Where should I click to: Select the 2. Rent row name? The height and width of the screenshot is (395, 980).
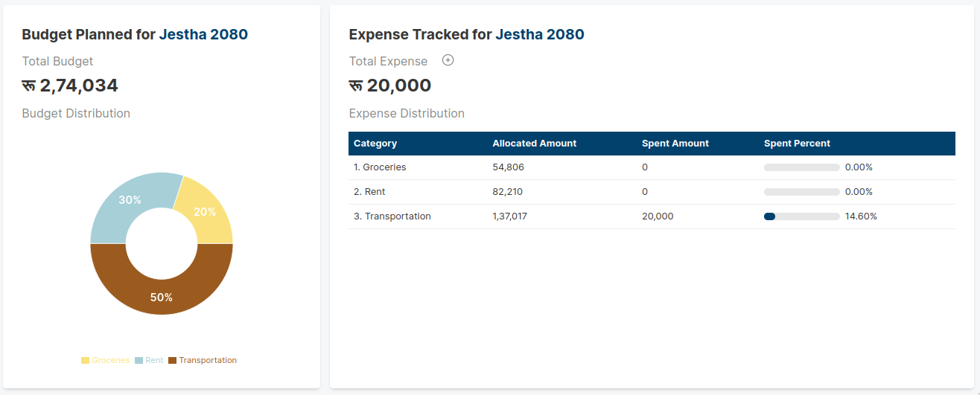(x=369, y=192)
